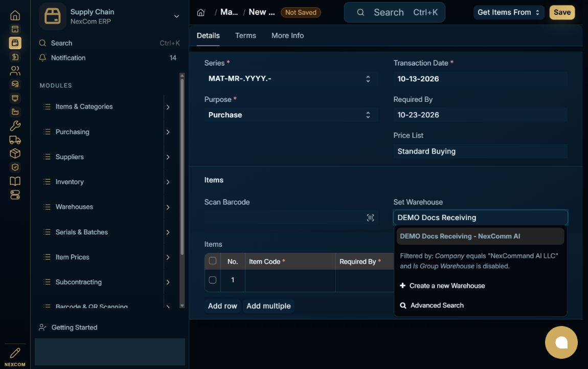The image size is (588, 369).
Task: Open the shield check quality icon in the rail
Action: (15, 167)
